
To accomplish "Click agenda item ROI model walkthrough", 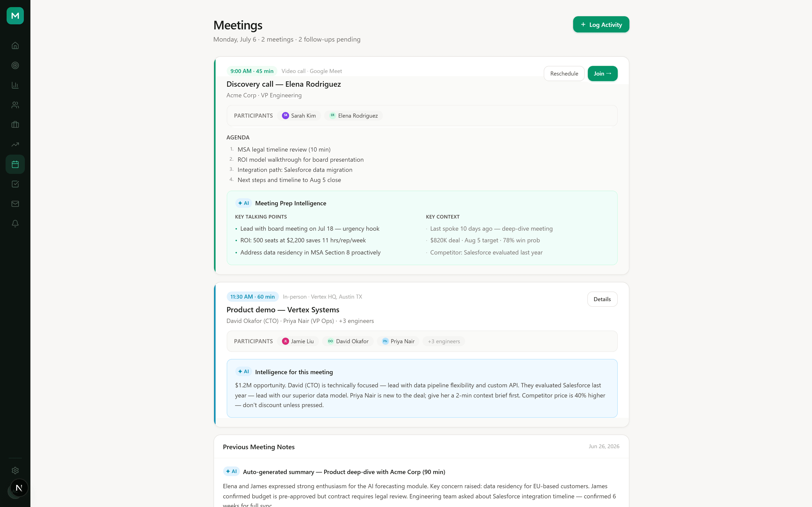I will pyautogui.click(x=301, y=160).
